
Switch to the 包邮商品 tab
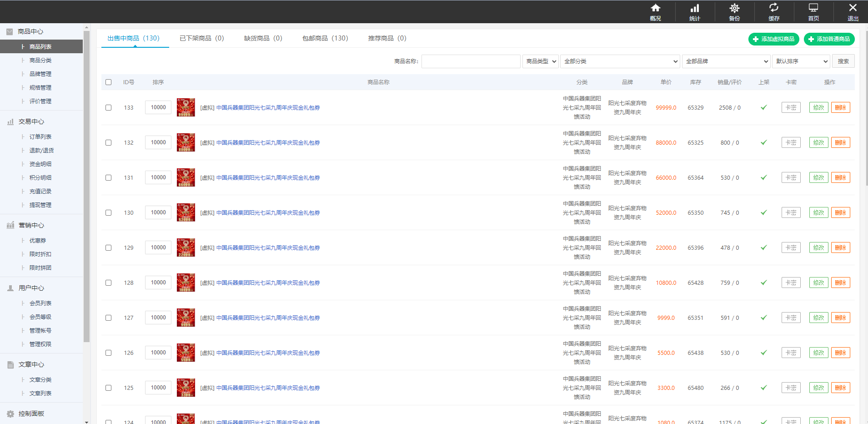(325, 38)
